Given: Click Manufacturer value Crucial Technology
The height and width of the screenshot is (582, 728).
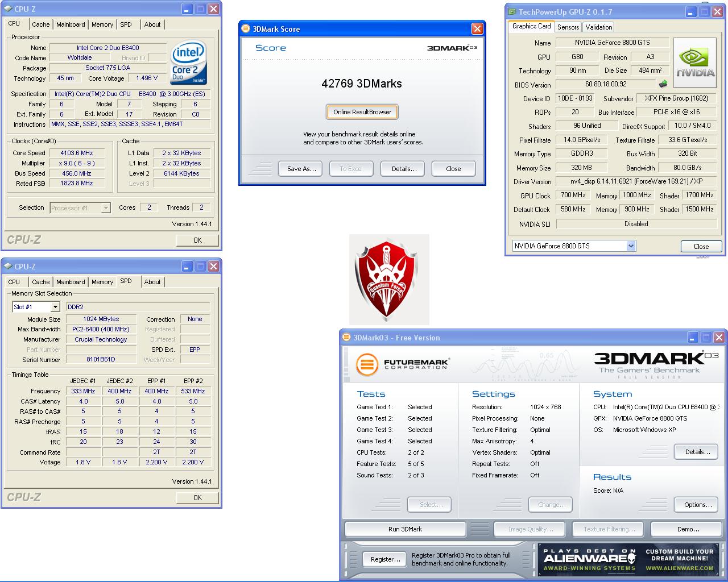Looking at the screenshot, I should 101,339.
